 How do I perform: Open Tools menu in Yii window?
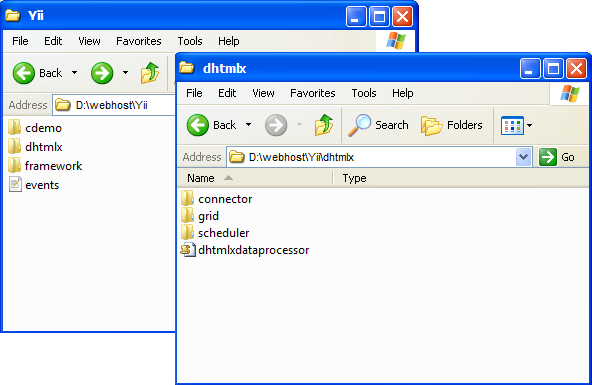tap(190, 41)
